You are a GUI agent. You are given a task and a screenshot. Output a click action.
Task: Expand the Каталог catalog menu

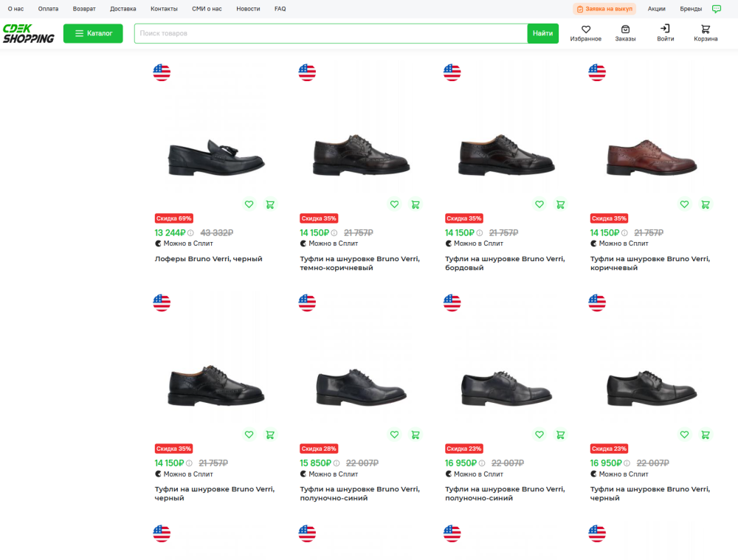(x=93, y=33)
